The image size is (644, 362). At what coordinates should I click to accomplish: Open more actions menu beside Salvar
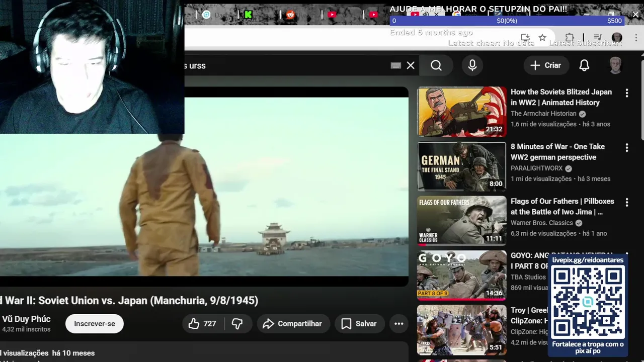pyautogui.click(x=399, y=324)
